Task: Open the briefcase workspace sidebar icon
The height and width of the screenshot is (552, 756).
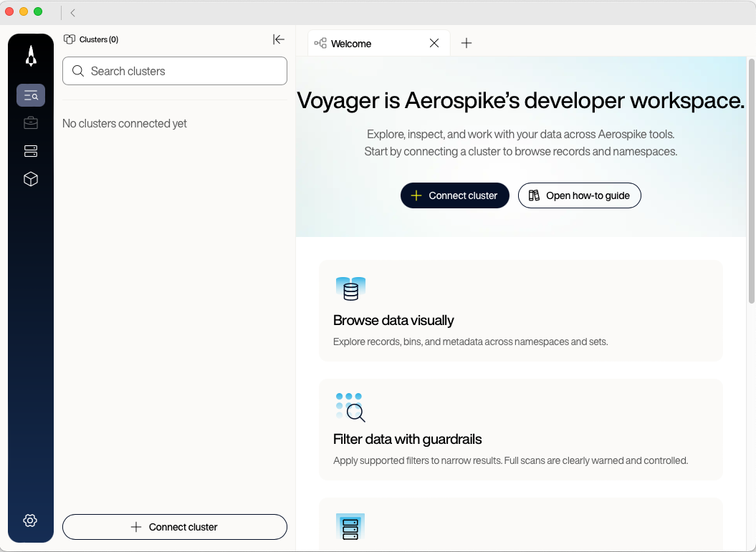Action: click(x=31, y=123)
